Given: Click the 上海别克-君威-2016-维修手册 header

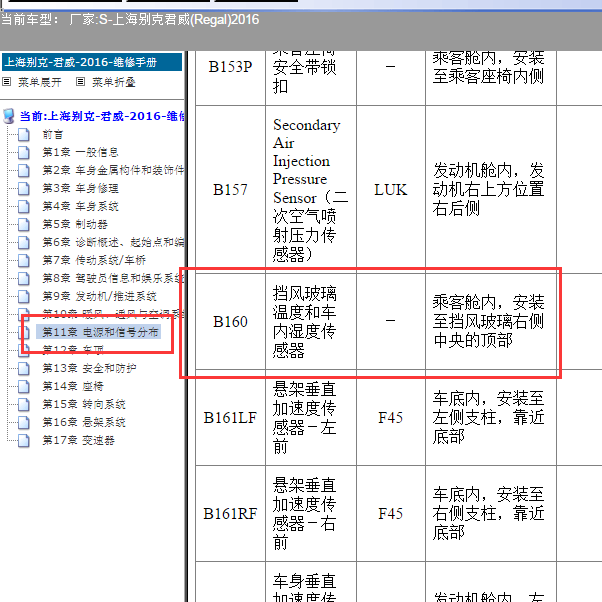Looking at the screenshot, I should (x=92, y=62).
